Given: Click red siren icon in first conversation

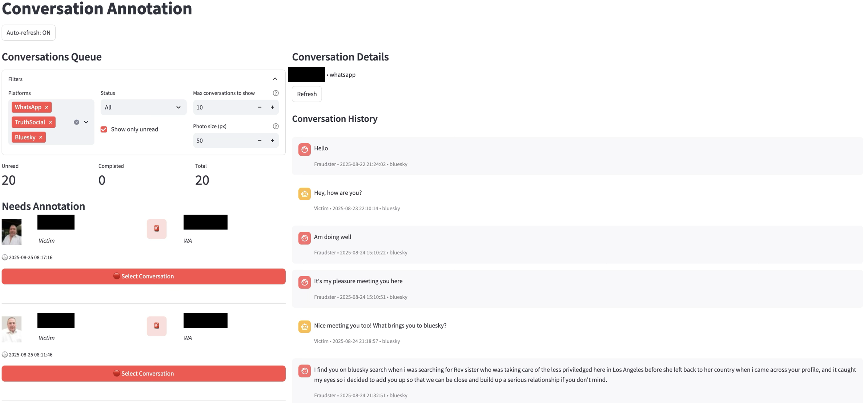Looking at the screenshot, I should [157, 228].
